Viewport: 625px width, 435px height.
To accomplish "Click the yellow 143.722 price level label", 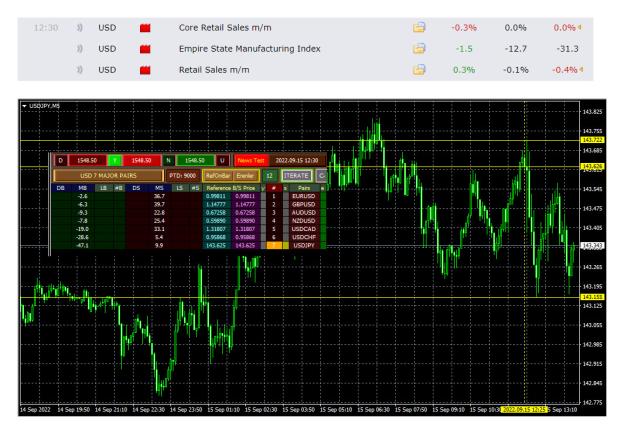I will 593,140.
